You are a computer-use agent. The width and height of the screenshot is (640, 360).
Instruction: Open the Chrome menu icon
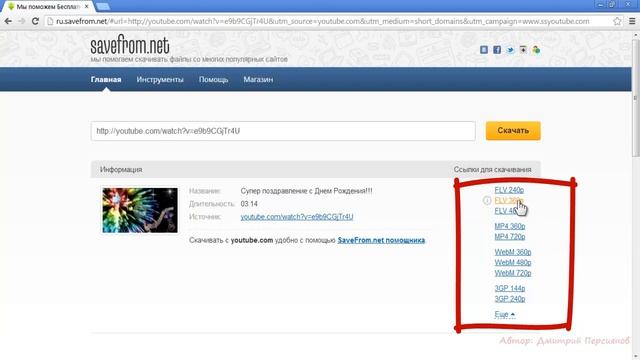632,21
